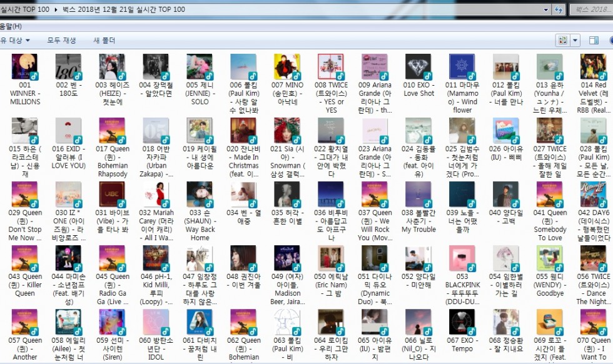Click the 005 제니 (JENNIE) - SOLO icon

coord(200,67)
